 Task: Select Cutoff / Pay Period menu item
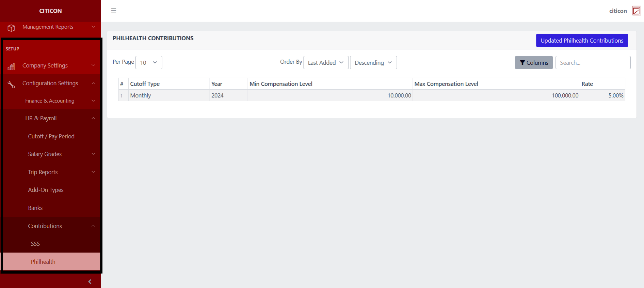51,136
